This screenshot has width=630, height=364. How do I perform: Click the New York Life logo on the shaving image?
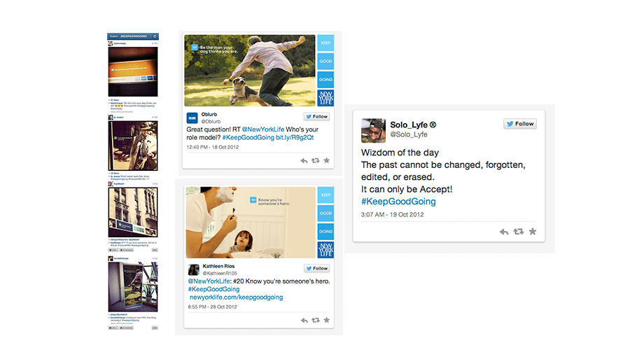[325, 249]
